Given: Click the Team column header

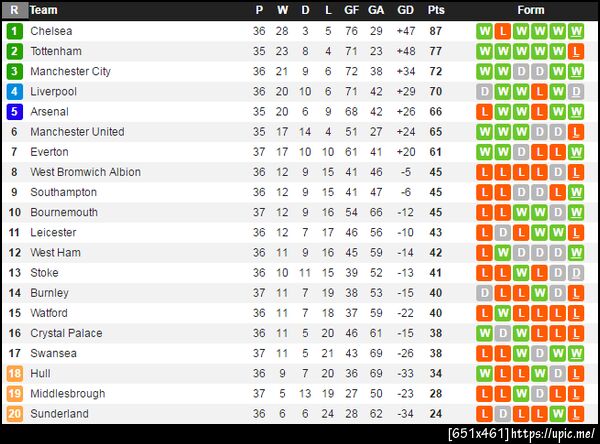Looking at the screenshot, I should [x=44, y=10].
